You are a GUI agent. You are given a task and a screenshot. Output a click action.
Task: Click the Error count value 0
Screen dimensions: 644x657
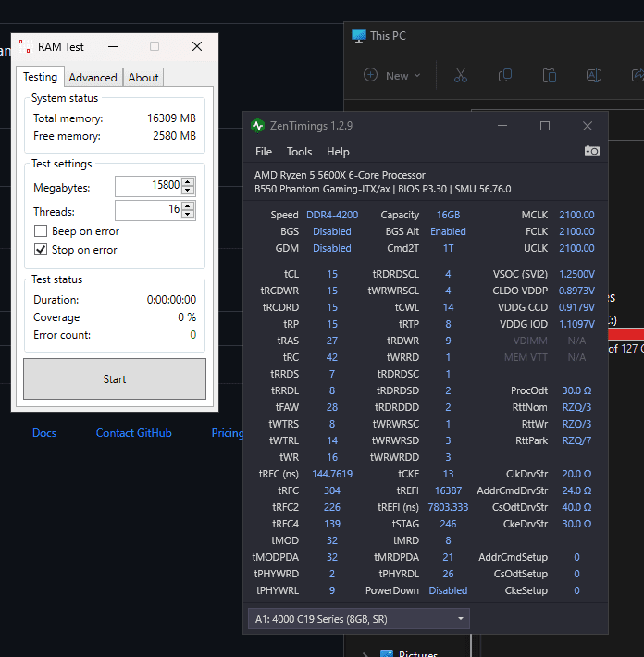(x=193, y=335)
